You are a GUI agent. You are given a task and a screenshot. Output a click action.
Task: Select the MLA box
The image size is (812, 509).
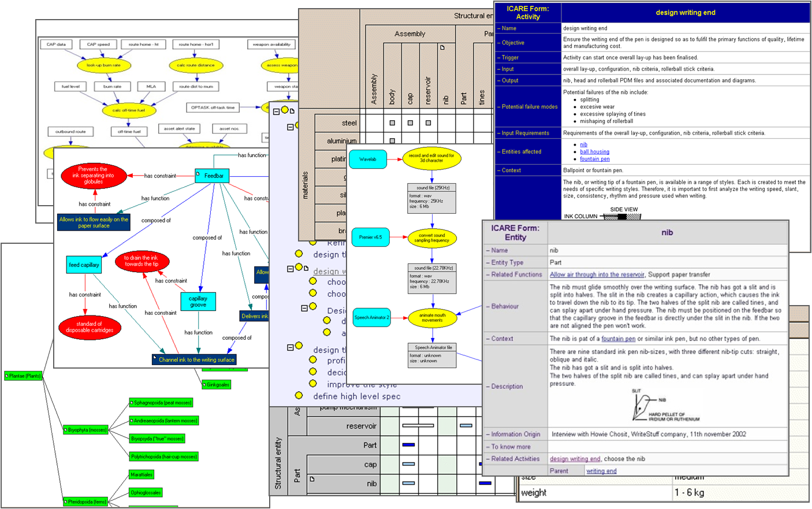151,86
